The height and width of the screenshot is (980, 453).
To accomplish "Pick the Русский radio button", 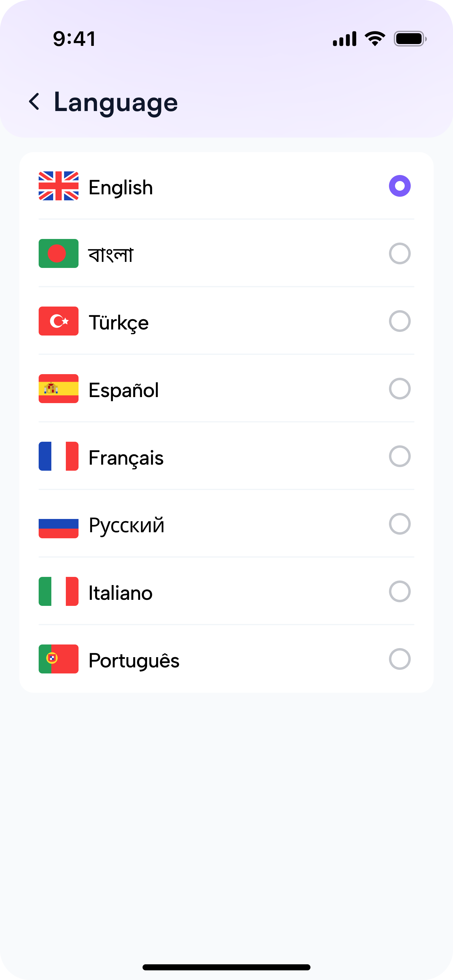I will pyautogui.click(x=400, y=524).
